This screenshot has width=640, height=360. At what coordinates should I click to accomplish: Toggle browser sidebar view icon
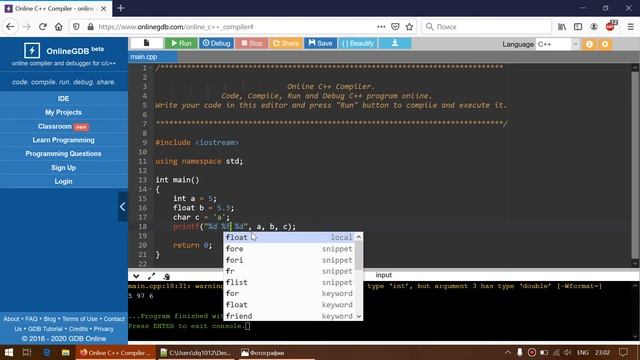click(x=578, y=27)
